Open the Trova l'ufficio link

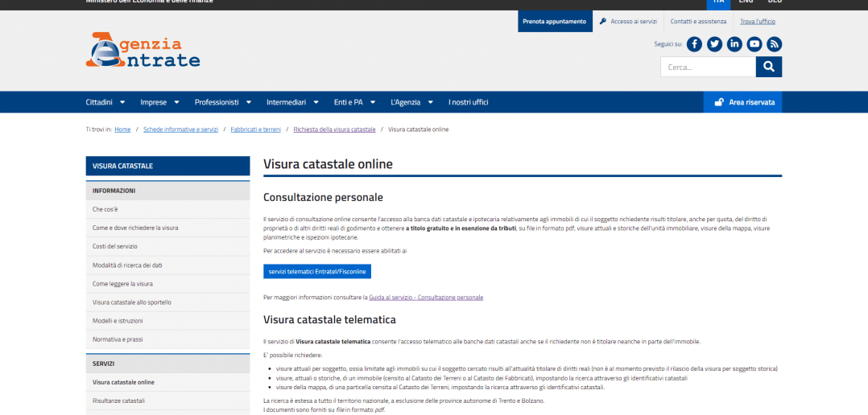click(x=757, y=22)
